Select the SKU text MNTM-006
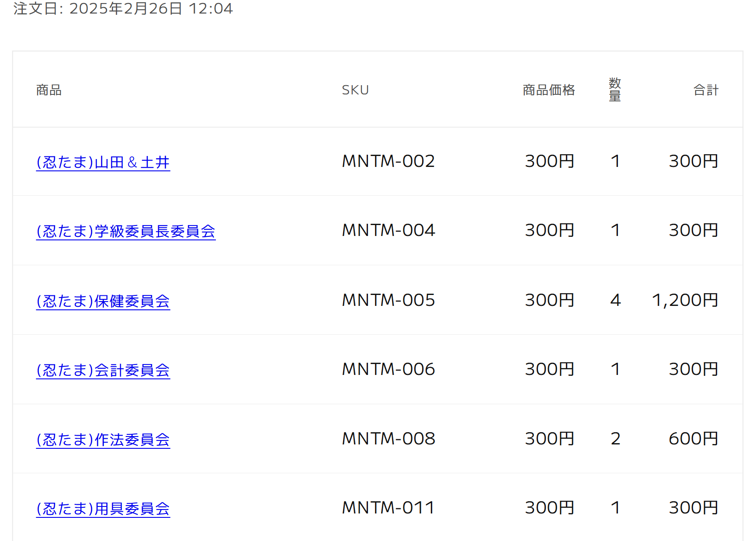 click(x=388, y=369)
